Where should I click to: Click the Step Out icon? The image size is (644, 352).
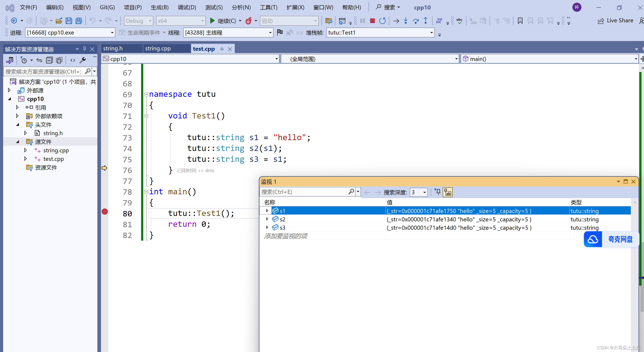tap(426, 21)
